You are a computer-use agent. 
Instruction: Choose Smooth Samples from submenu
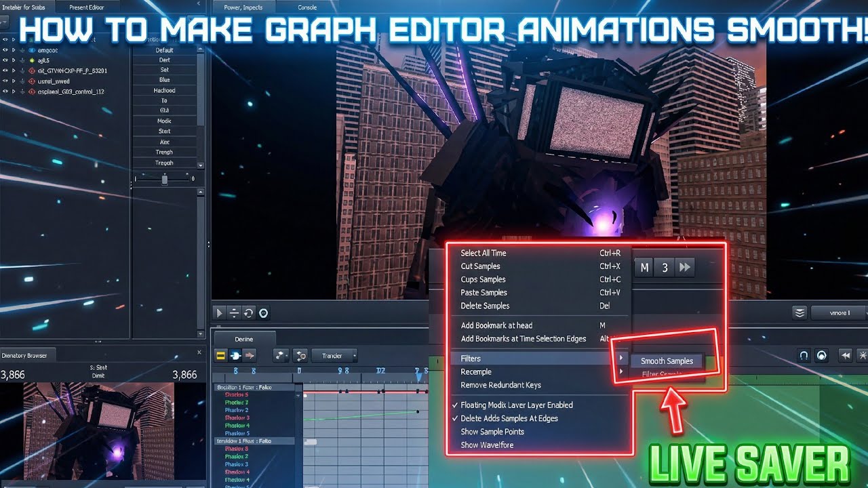pyautogui.click(x=667, y=361)
